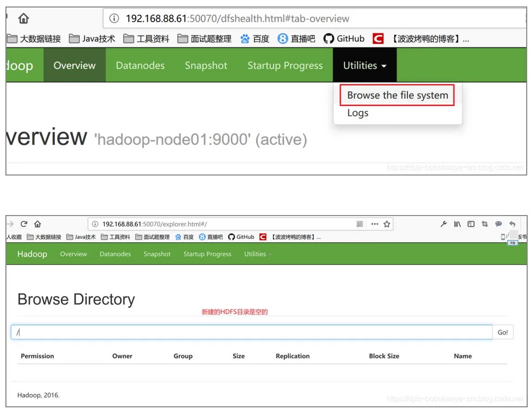
Task: Reload the page in the bottom browser window
Action: (24, 224)
